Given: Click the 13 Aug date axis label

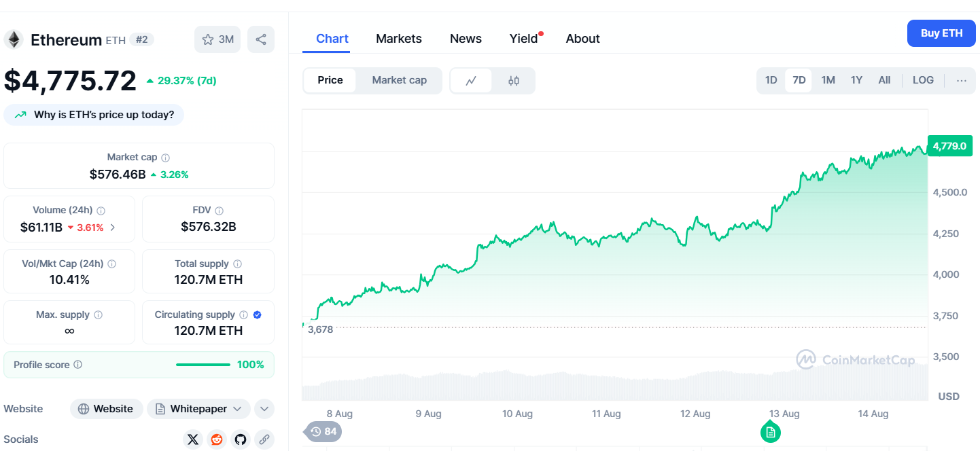Looking at the screenshot, I should click(784, 414).
